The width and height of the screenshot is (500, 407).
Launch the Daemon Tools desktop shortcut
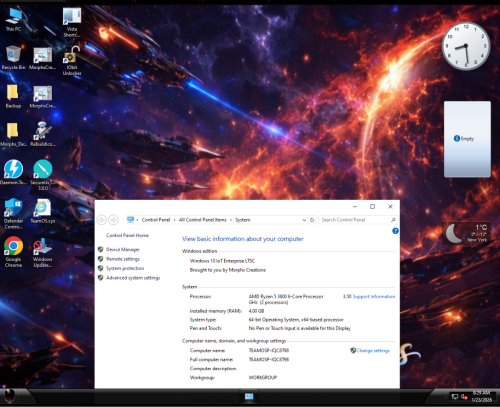(x=13, y=172)
